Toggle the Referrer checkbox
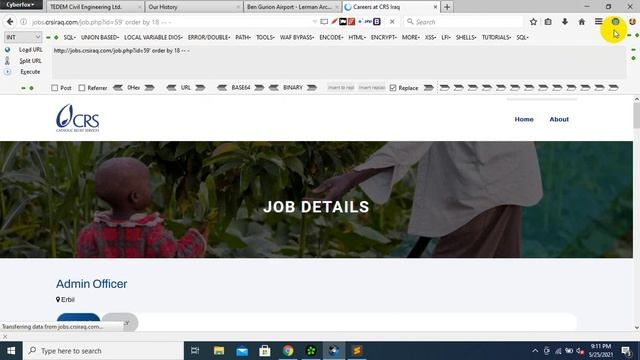The height and width of the screenshot is (360, 640). 82,88
